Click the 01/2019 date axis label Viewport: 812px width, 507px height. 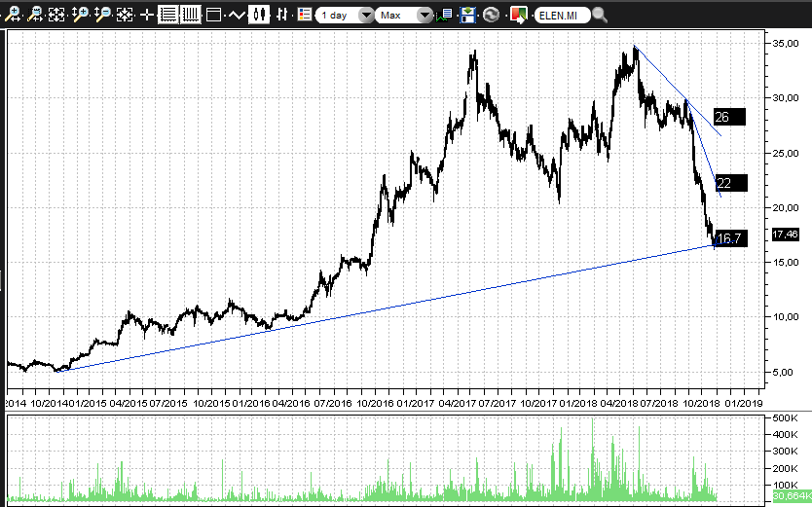[743, 403]
